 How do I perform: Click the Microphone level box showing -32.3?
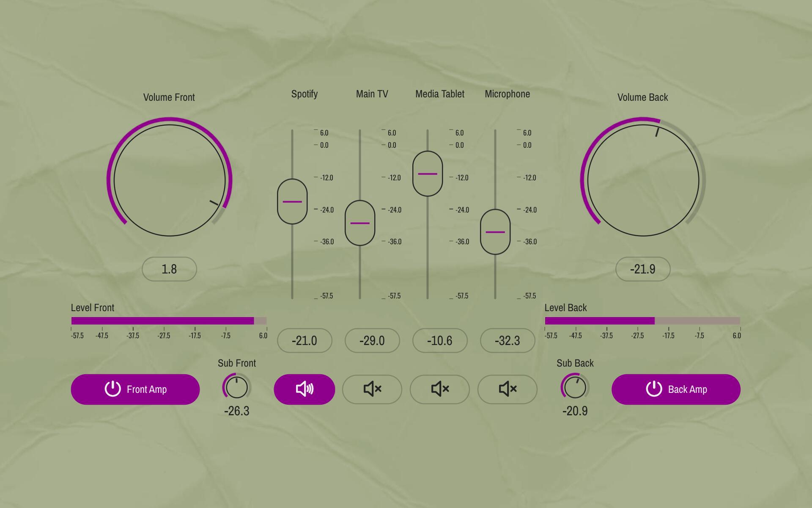point(507,340)
